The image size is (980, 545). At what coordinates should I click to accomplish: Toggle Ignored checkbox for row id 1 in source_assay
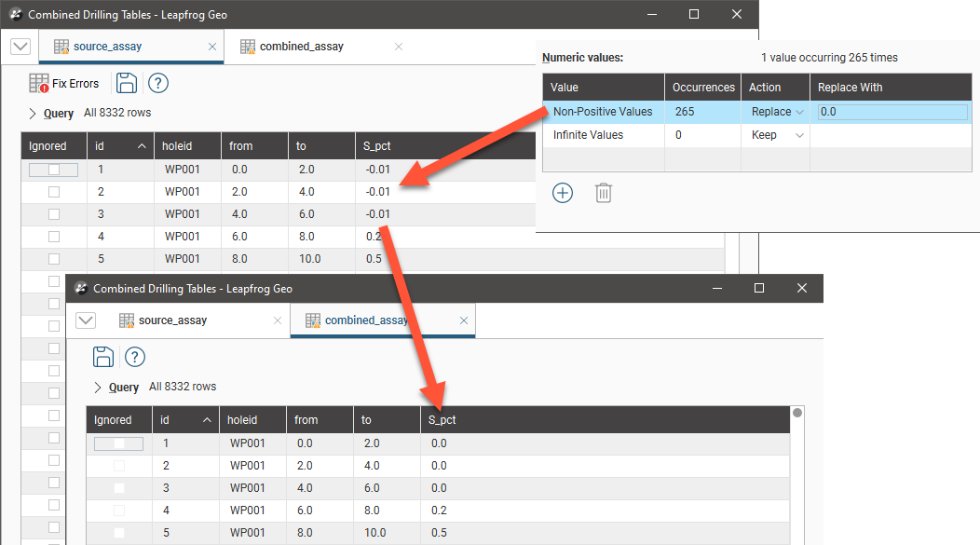(x=54, y=170)
